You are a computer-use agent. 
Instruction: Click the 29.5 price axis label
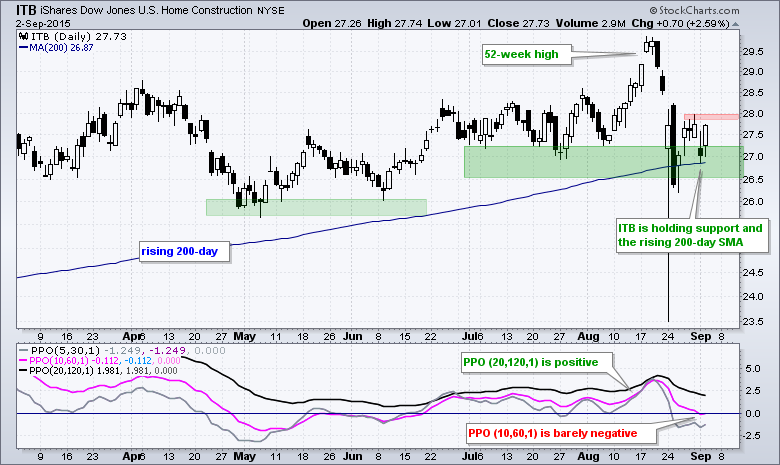pos(752,52)
